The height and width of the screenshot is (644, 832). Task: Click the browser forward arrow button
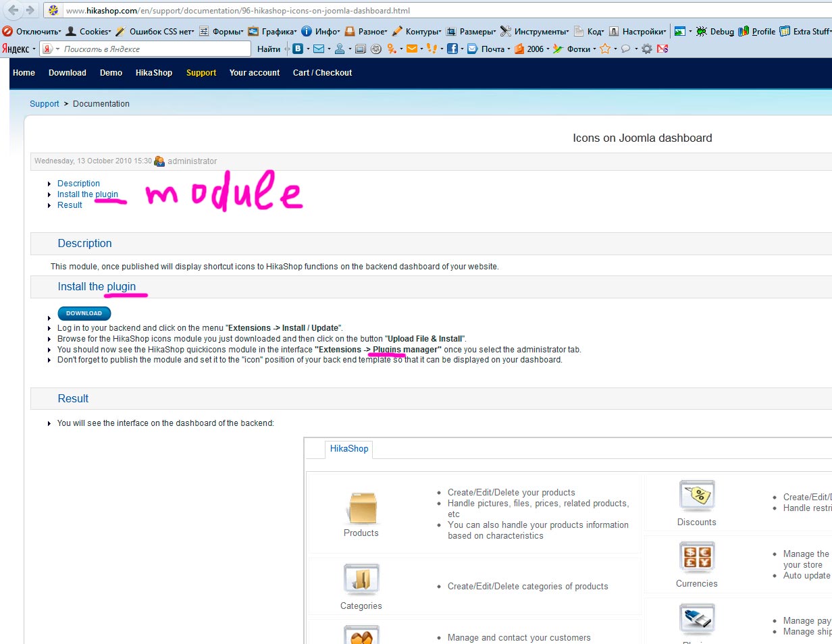(30, 10)
